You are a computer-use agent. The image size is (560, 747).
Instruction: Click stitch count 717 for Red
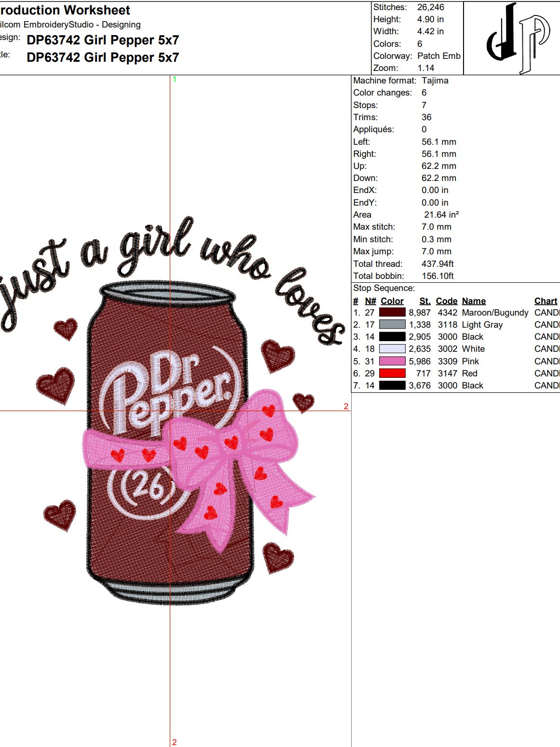423,373
